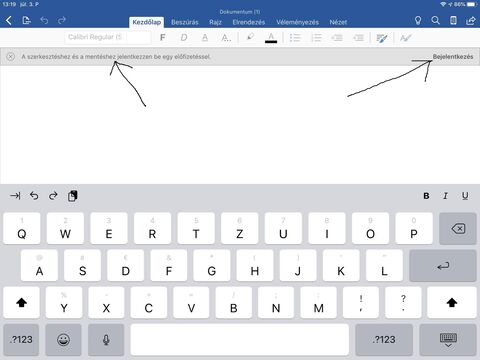Toggle bold with the ribbon F button
The height and width of the screenshot is (360, 480).
(x=163, y=38)
